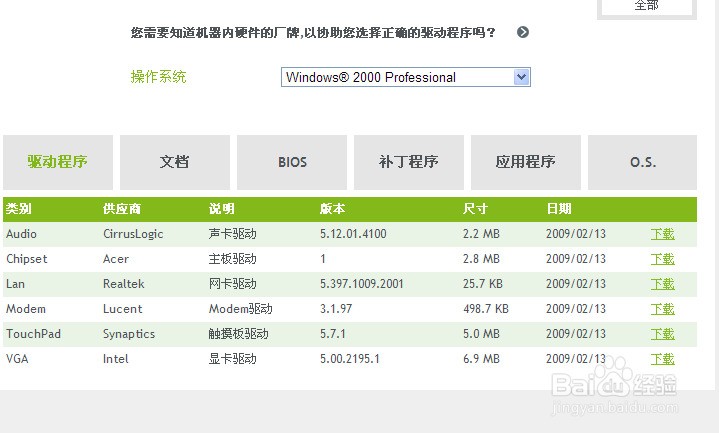Click version 5.12.01.4100
Screen dimensions: 719x433
(353, 234)
